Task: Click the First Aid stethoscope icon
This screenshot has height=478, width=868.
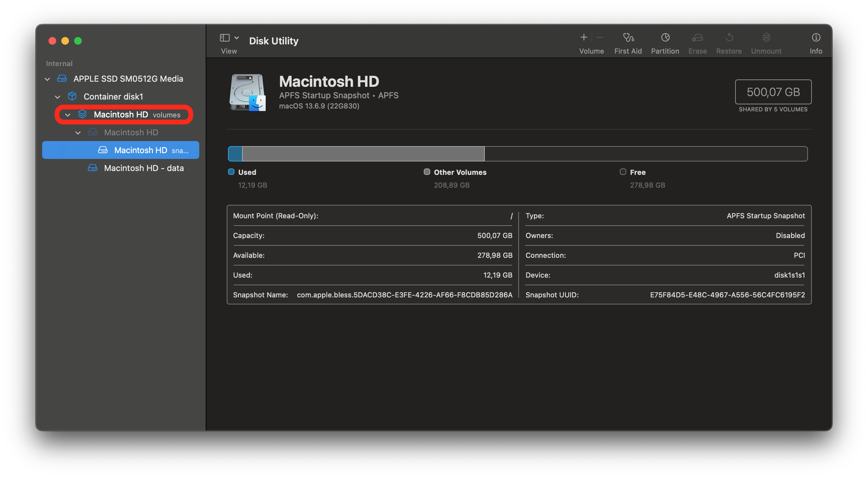Action: 628,37
